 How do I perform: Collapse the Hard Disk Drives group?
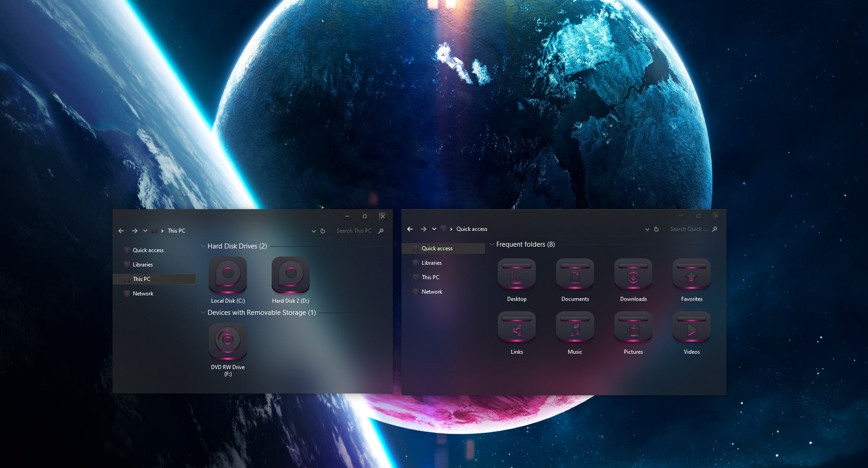pos(203,246)
